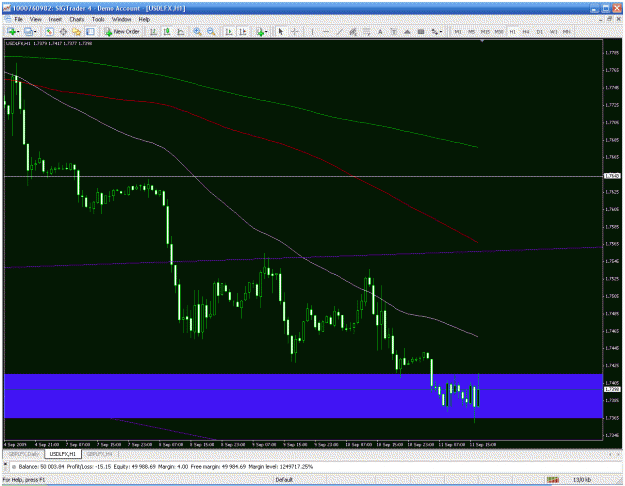625x486 pixels.
Task: Toggle chart auto scroll
Action: point(229,31)
